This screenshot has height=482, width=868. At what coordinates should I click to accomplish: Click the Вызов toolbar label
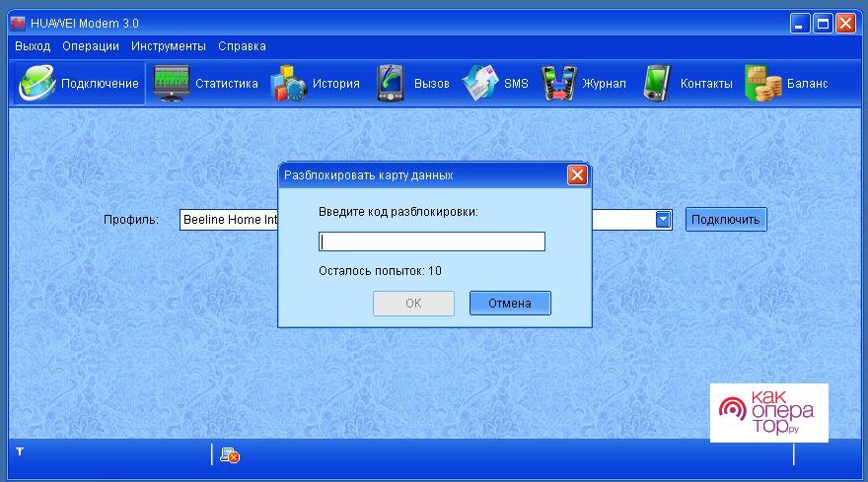(432, 84)
